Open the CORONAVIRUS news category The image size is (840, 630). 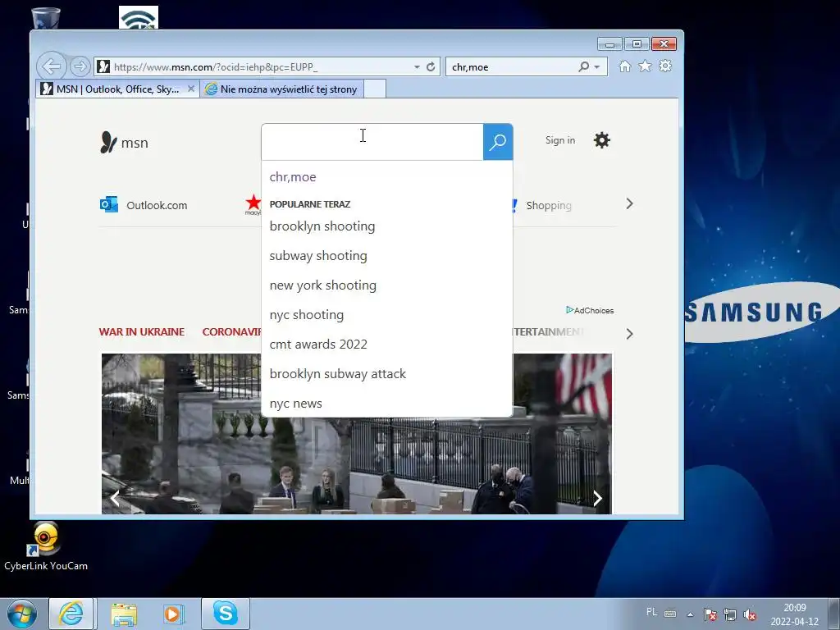(x=232, y=331)
